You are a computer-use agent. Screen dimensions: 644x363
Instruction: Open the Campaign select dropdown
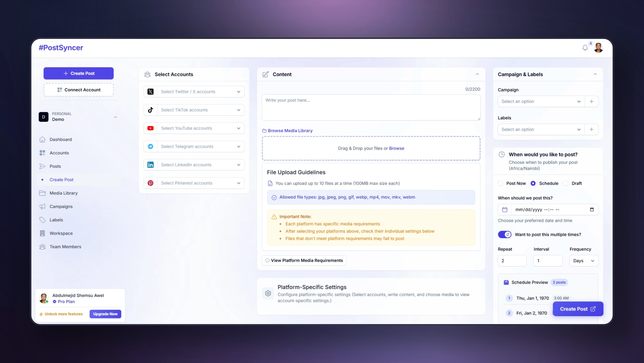tap(541, 101)
